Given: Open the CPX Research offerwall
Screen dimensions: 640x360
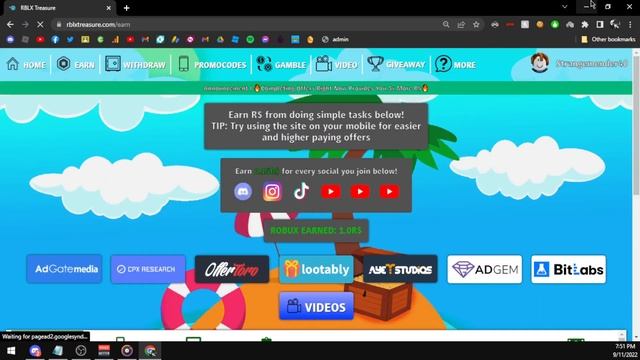Looking at the screenshot, I should (148, 269).
